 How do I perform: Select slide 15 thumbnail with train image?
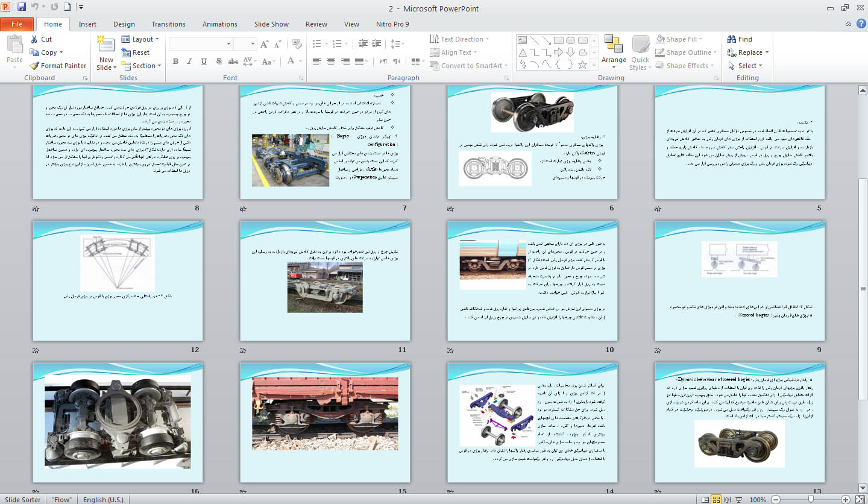pos(325,422)
